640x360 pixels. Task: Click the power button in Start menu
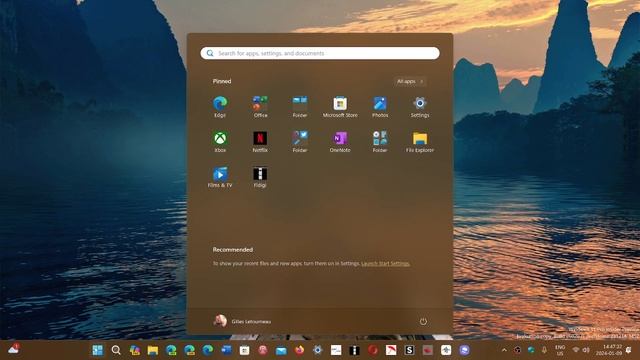423,322
